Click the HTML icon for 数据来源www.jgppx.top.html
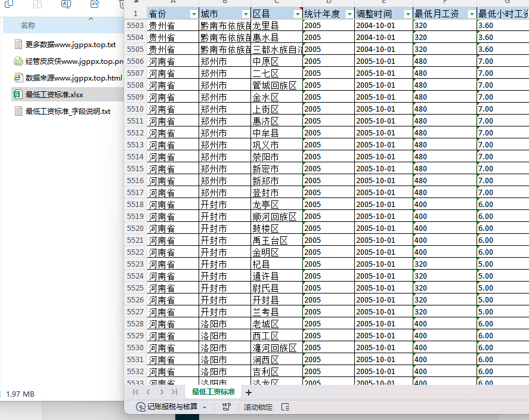Screen dimensions: 529x420 coord(18,78)
